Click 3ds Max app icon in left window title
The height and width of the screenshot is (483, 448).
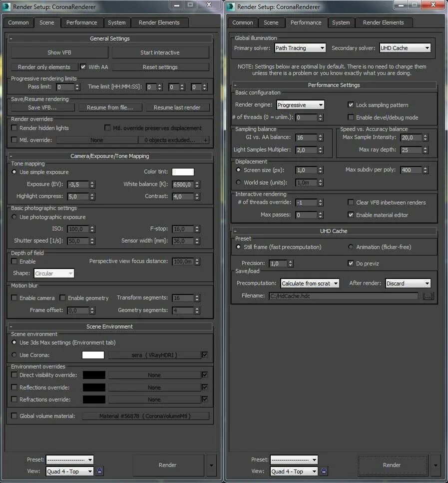click(6, 6)
